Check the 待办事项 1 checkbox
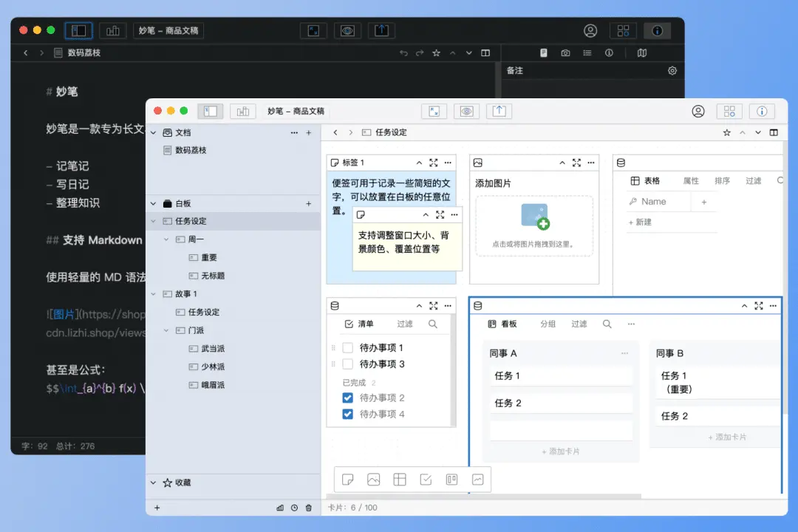Screen dimensions: 798x532 point(347,348)
